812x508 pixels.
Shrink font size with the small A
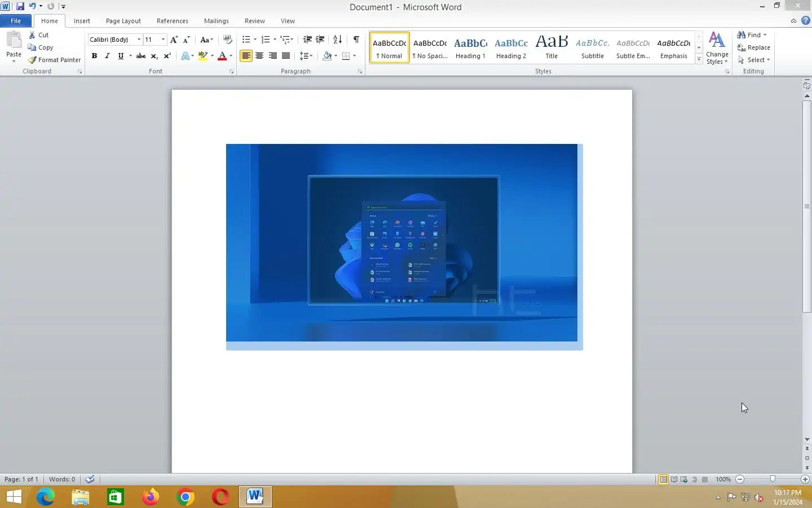tap(186, 40)
